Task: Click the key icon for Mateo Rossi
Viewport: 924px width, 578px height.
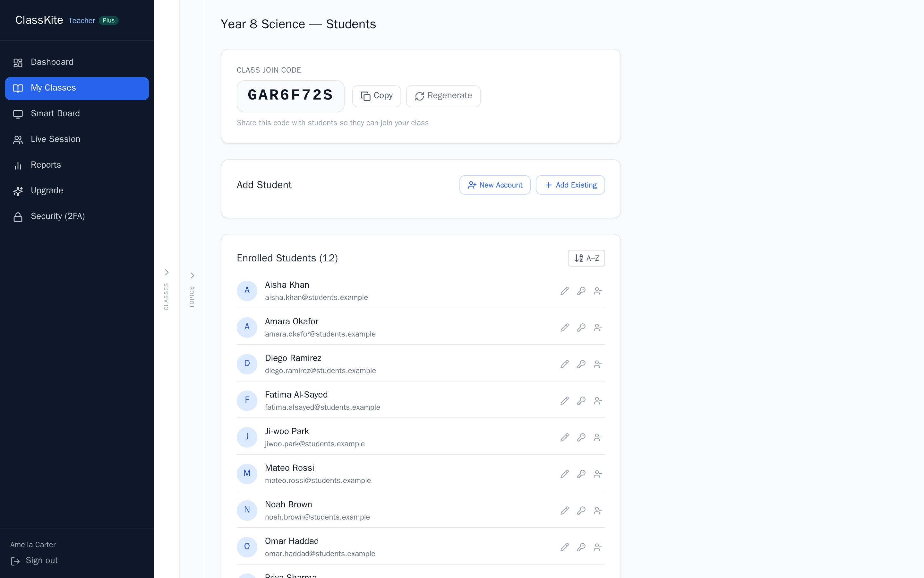Action: click(581, 474)
